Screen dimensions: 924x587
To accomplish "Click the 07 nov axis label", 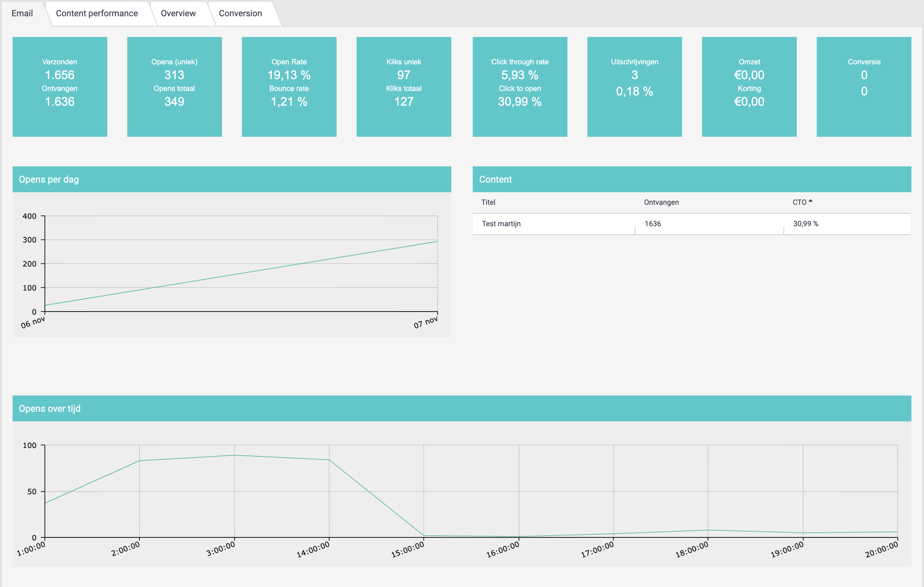I will click(x=425, y=322).
